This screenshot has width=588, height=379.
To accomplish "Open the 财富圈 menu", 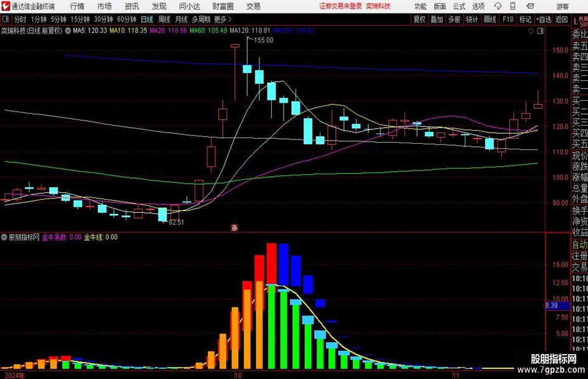I will (223, 6).
